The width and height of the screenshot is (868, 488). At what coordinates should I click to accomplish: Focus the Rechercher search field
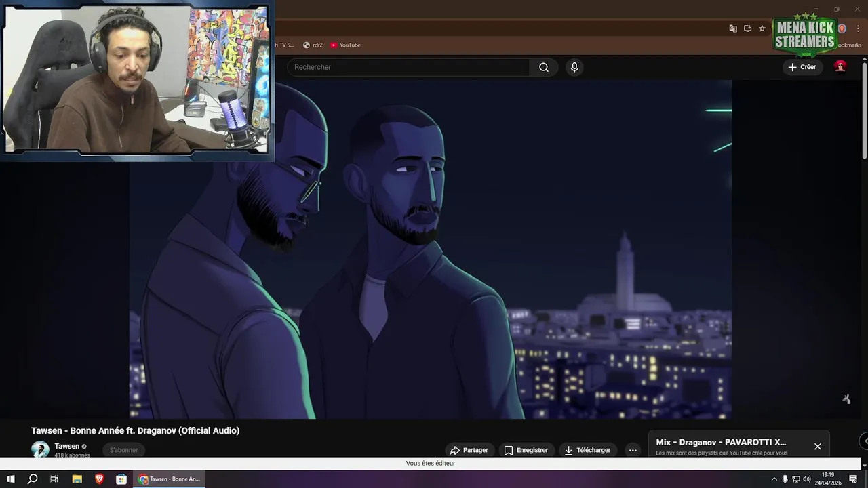pos(408,67)
